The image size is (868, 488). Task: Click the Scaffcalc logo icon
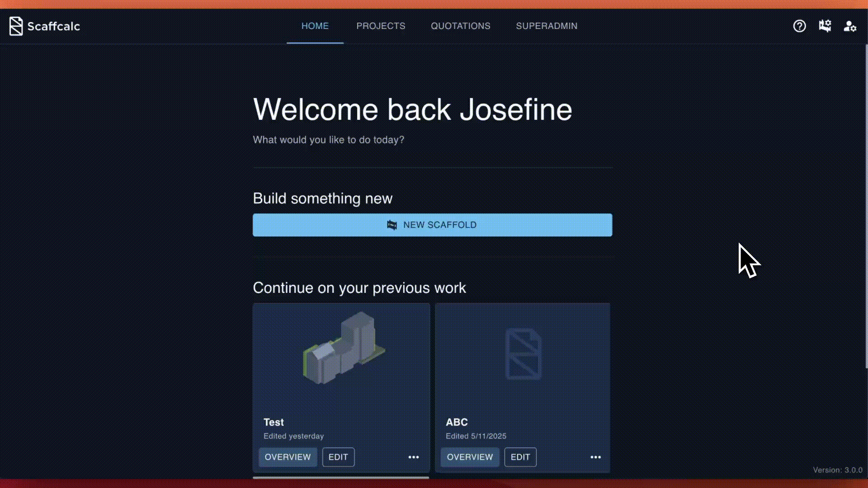tap(16, 26)
